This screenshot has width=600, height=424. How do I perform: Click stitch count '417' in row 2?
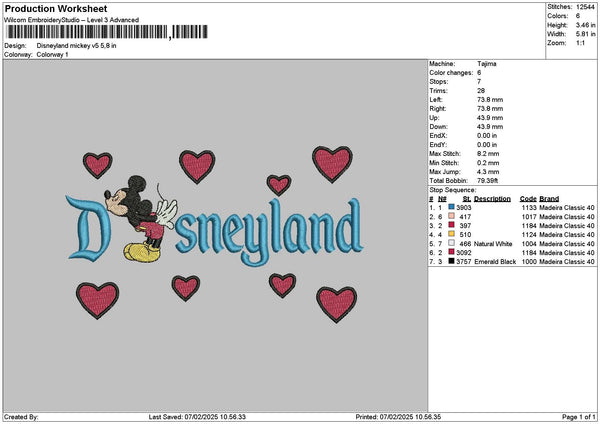pyautogui.click(x=465, y=217)
